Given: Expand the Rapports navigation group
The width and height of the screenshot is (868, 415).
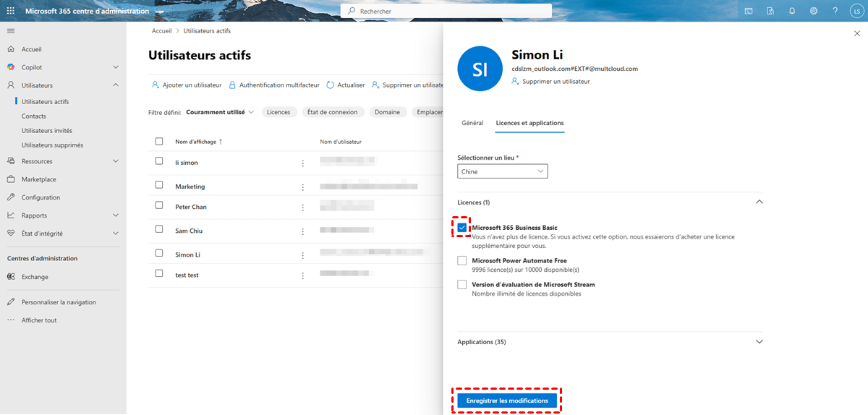Looking at the screenshot, I should pyautogui.click(x=116, y=215).
